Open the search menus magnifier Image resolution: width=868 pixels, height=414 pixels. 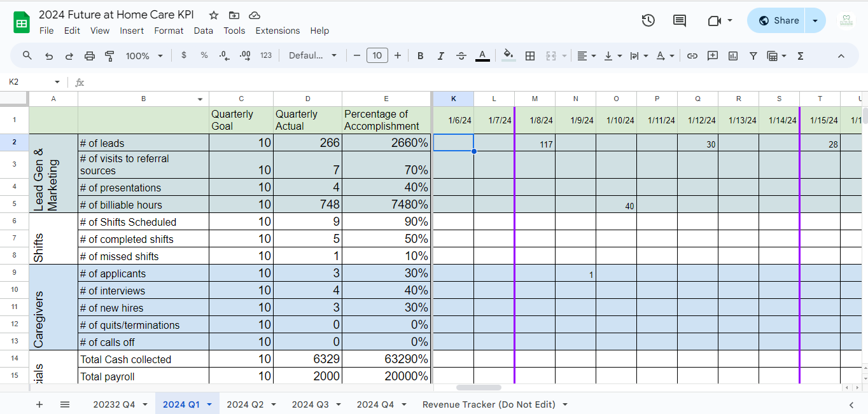point(27,56)
